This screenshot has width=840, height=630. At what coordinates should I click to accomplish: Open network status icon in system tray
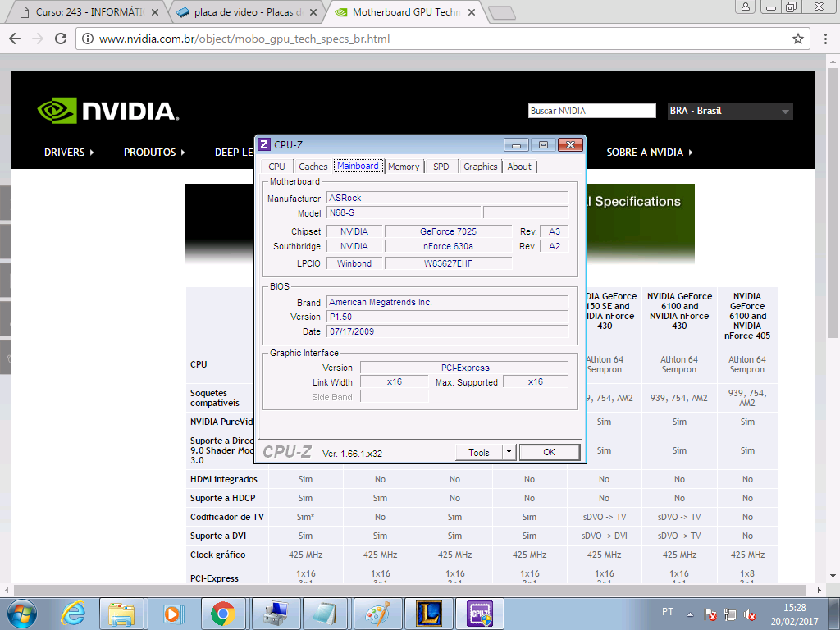click(x=729, y=614)
